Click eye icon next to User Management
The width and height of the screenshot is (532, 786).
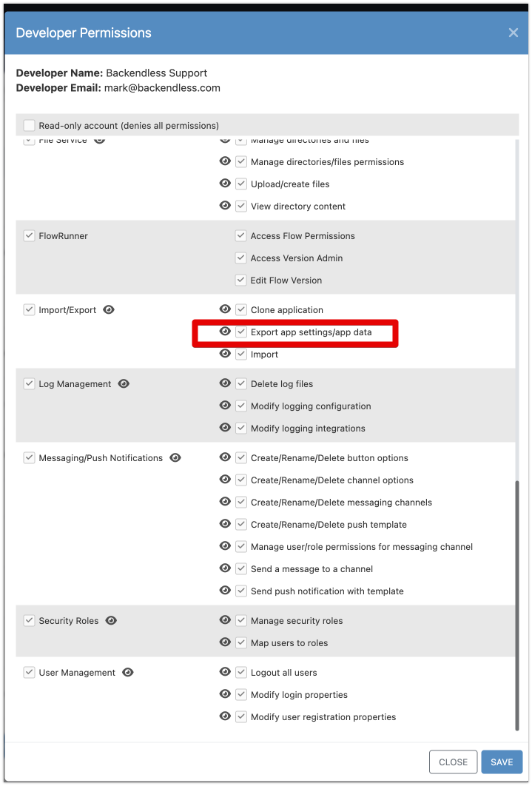(128, 673)
